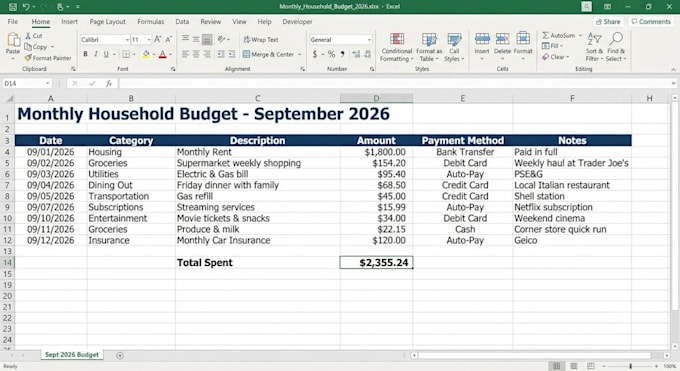The width and height of the screenshot is (680, 371).
Task: Open the search box in the title bar
Action: click(x=586, y=7)
